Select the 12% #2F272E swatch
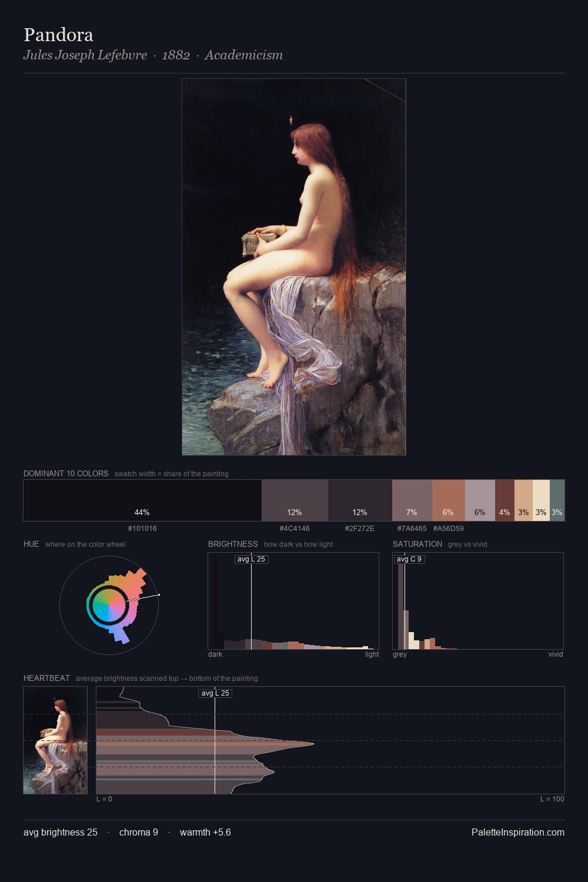 360,500
